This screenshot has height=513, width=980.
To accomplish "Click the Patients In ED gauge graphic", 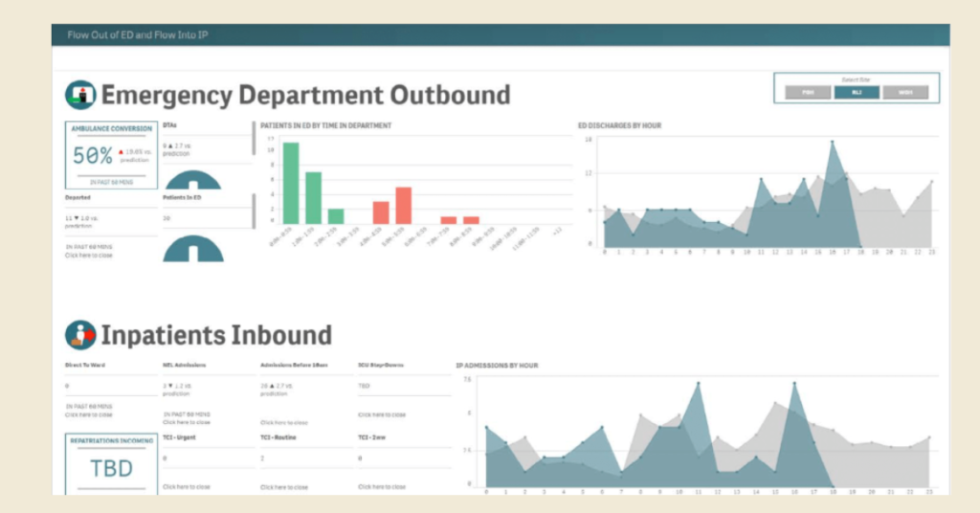I will pos(193,249).
